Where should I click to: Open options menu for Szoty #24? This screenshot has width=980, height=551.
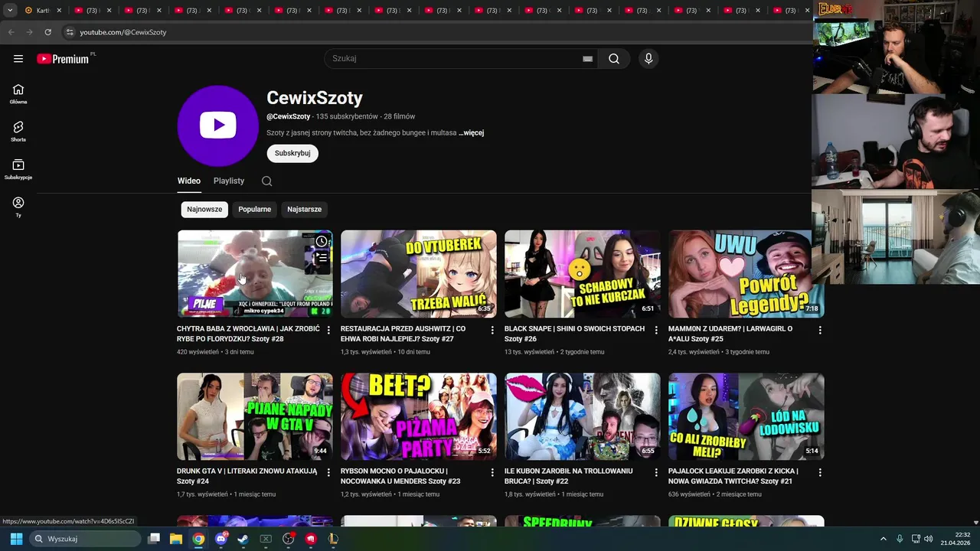[x=328, y=472]
